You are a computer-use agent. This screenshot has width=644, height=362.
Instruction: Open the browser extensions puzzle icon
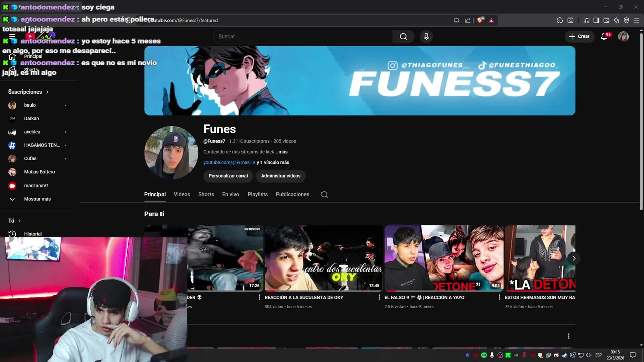560,20
